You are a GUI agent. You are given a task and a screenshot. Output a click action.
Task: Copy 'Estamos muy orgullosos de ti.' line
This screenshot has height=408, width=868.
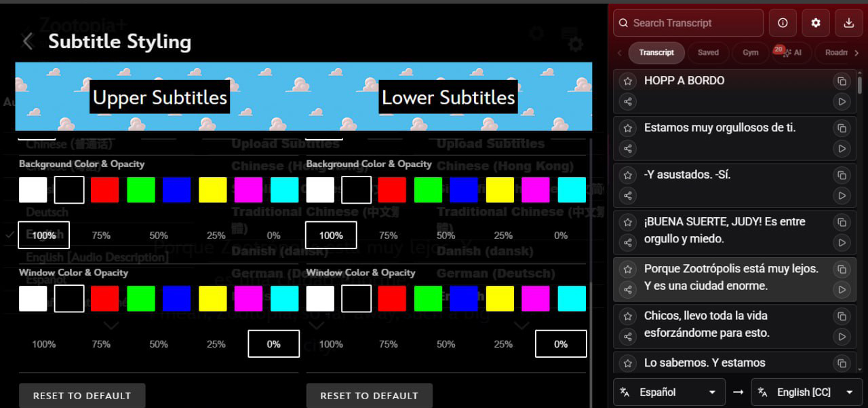(x=842, y=128)
